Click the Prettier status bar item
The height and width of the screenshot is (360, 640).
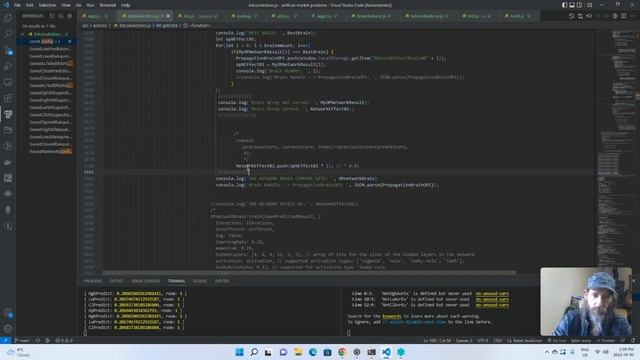[606, 340]
